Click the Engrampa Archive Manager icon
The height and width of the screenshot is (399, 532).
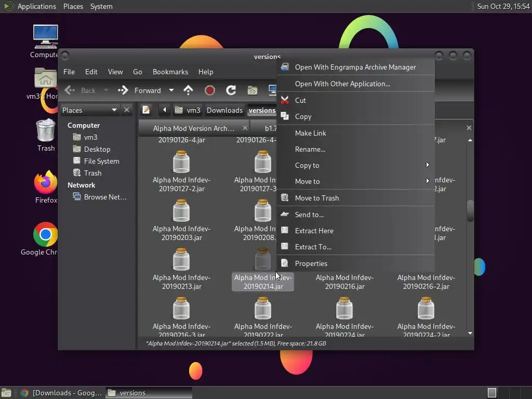click(285, 67)
